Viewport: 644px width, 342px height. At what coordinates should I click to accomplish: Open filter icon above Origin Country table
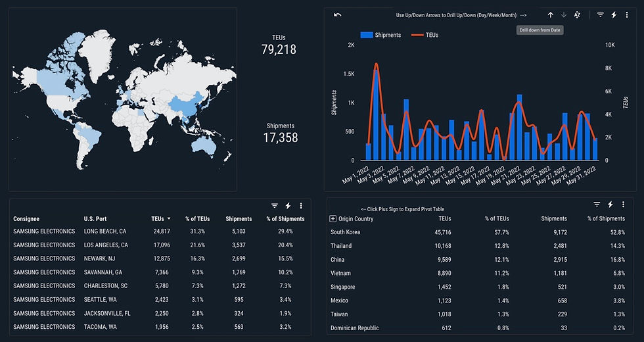(x=597, y=205)
